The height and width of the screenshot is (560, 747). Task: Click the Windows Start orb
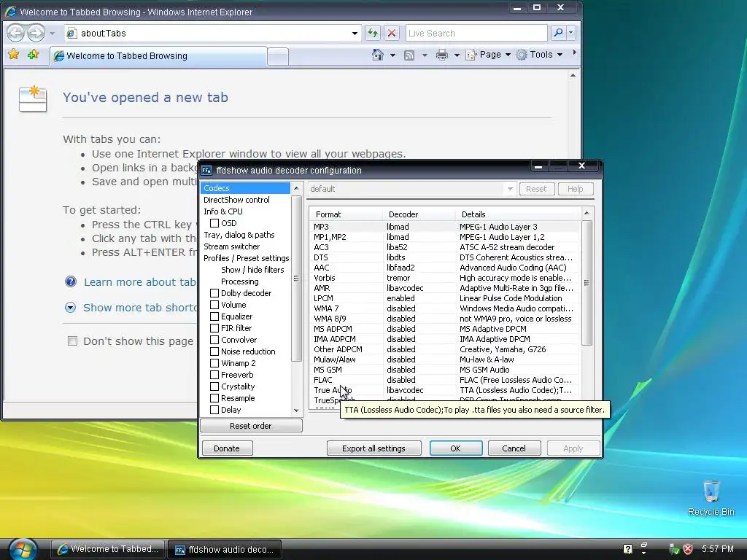22,549
